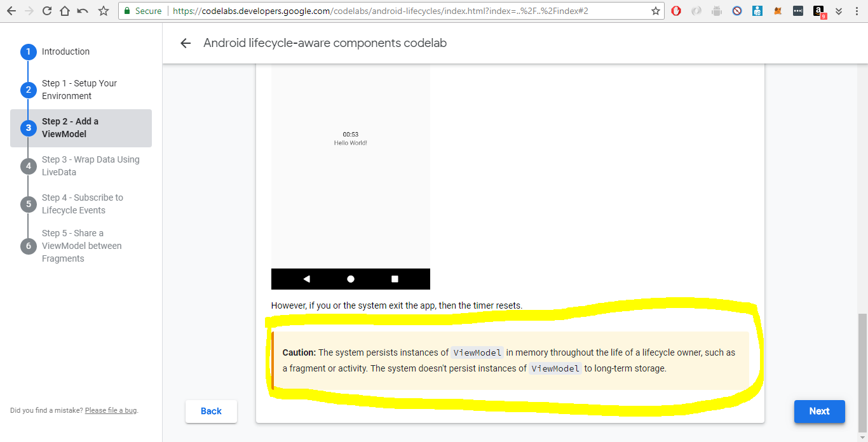Viewport: 868px width, 442px height.
Task: Open the Please file a bug link
Action: [111, 410]
